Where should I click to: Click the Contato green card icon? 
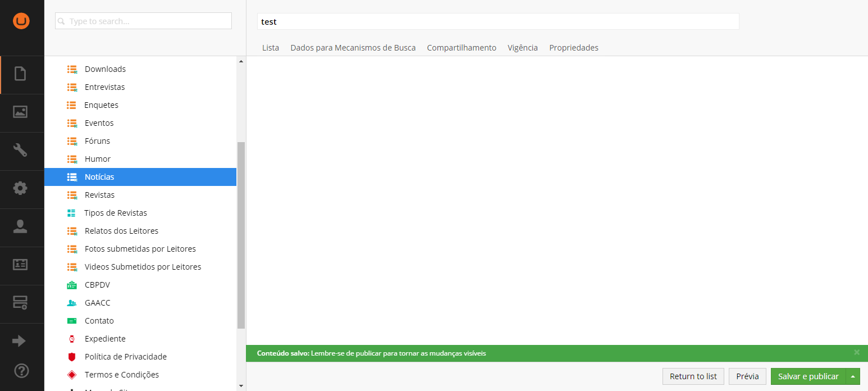72,321
